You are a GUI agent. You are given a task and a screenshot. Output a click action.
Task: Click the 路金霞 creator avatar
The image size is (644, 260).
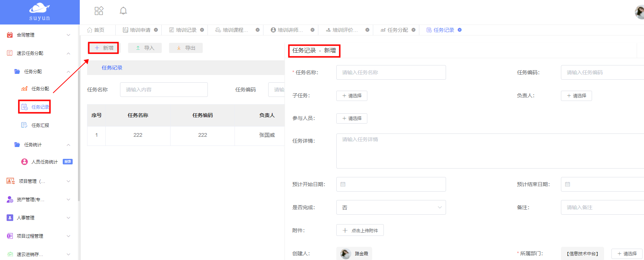[x=345, y=253]
